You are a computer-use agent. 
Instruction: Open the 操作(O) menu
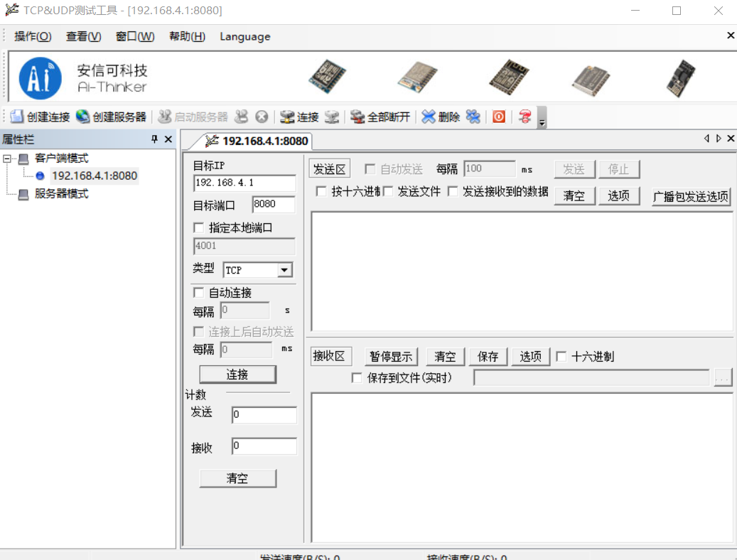tap(33, 36)
